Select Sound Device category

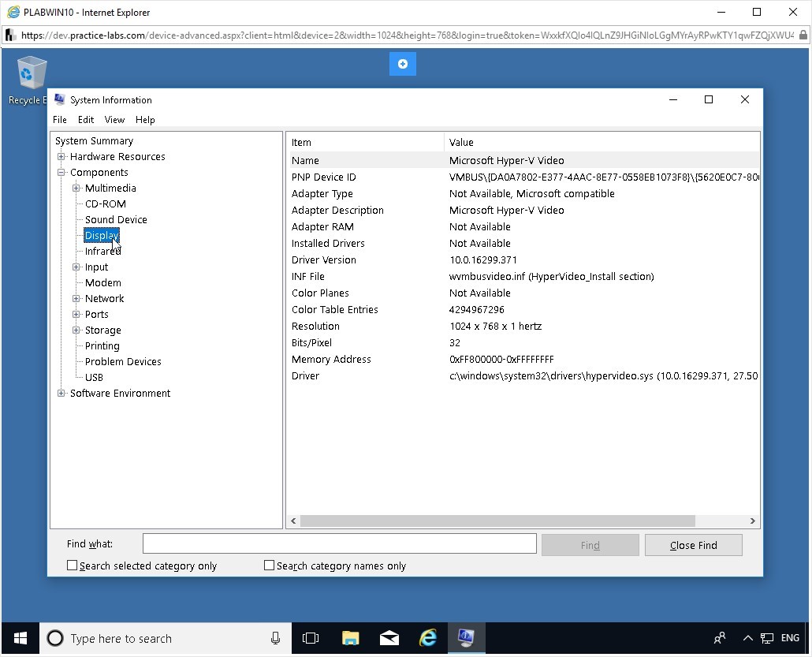coord(116,220)
